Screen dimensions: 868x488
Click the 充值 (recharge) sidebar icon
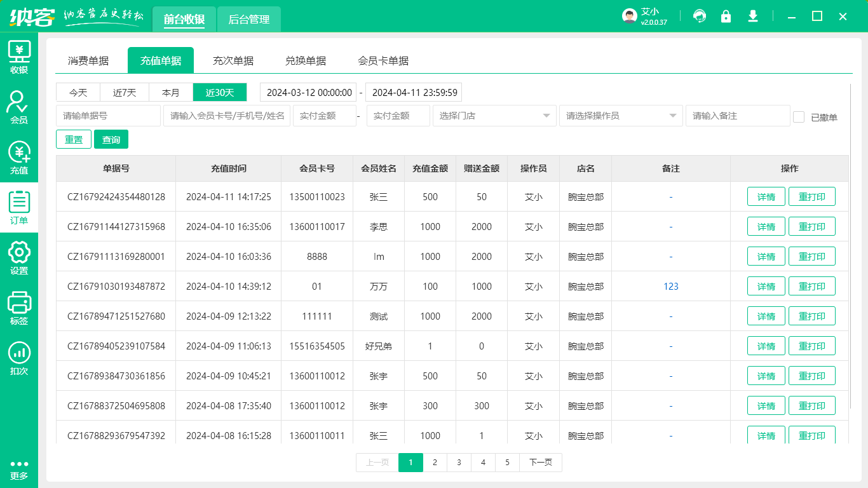coord(19,156)
